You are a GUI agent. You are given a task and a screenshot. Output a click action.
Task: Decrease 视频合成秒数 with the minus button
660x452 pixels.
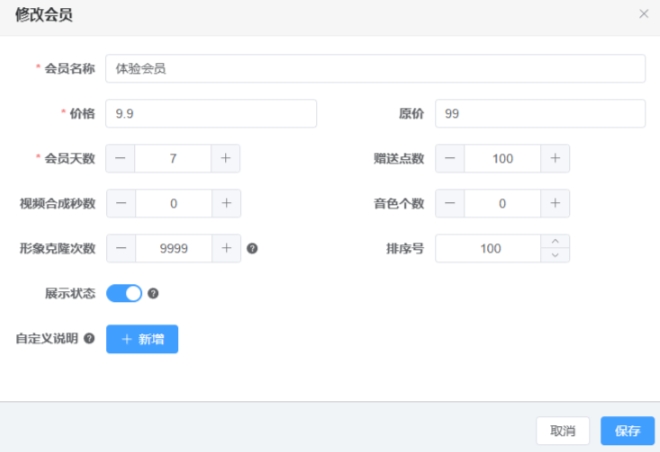121,204
